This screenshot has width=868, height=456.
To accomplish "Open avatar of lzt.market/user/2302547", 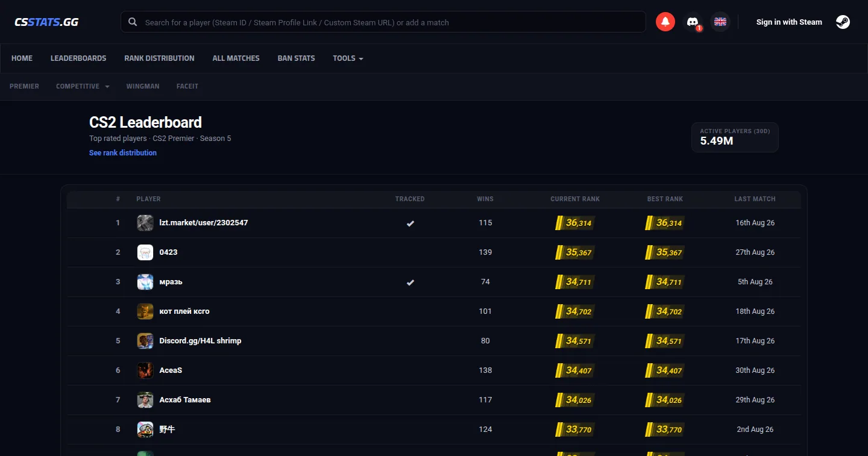I will click(x=145, y=223).
